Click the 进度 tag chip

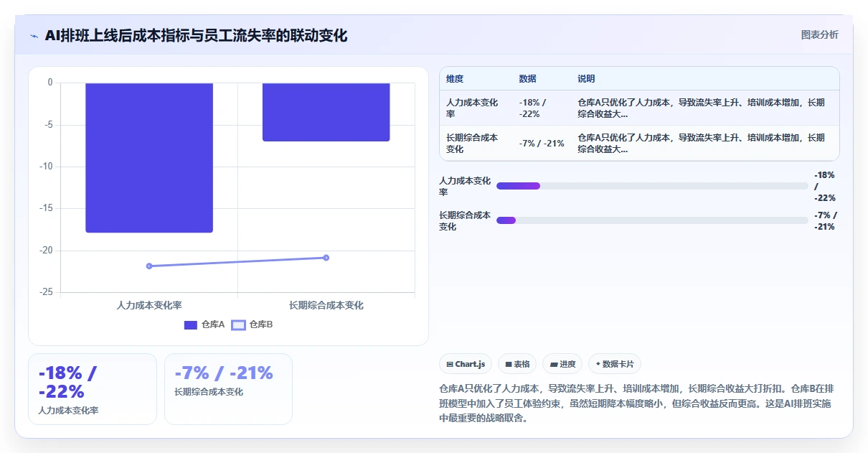click(562, 364)
